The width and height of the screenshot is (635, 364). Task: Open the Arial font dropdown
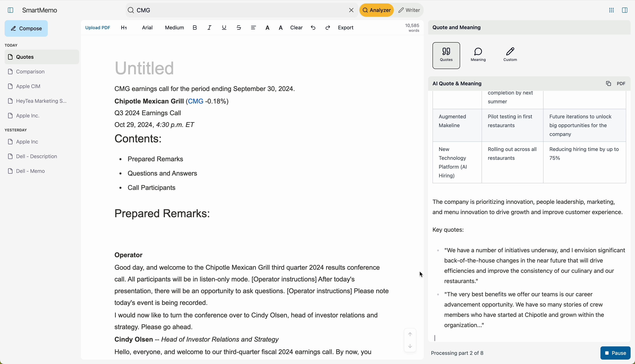tap(147, 28)
